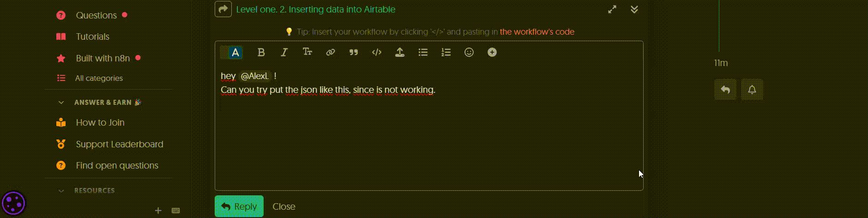Open All categories in sidebar
868x218 pixels.
point(99,78)
